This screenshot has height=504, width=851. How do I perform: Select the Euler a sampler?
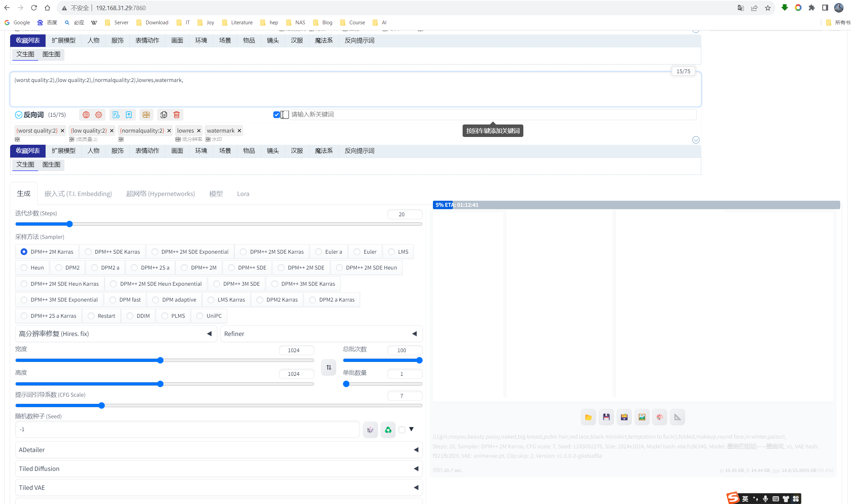(319, 252)
